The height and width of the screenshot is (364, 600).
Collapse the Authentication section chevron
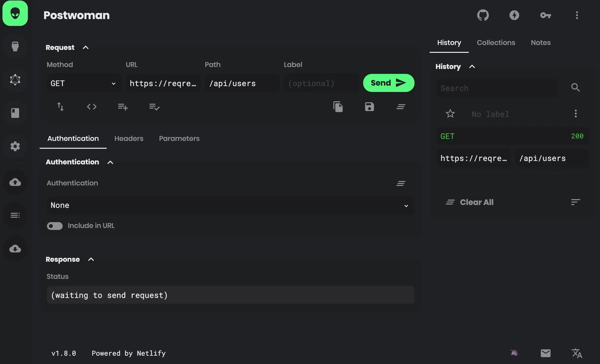(110, 162)
